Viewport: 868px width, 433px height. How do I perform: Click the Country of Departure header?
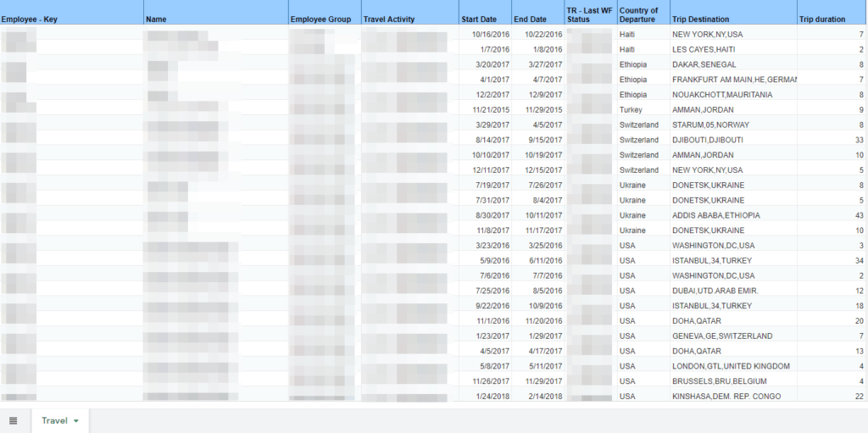pyautogui.click(x=642, y=14)
